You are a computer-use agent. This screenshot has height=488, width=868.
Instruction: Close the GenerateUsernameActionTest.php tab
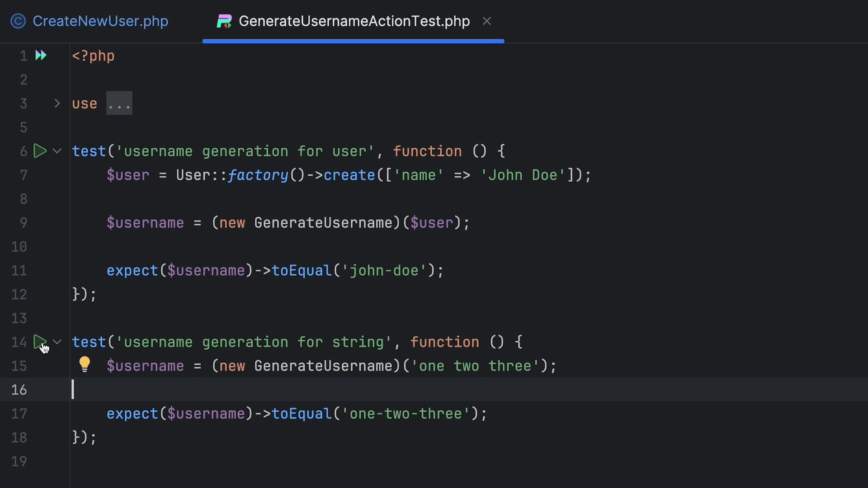pyautogui.click(x=487, y=21)
